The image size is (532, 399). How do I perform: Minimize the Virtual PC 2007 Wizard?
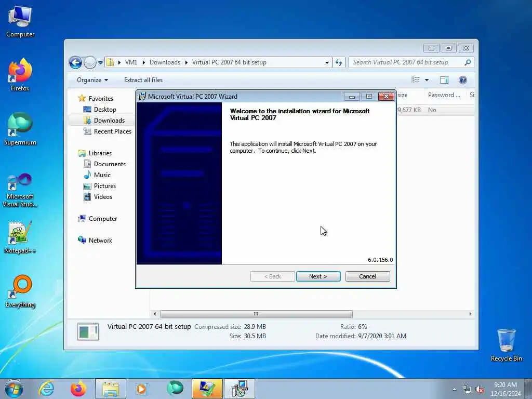pyautogui.click(x=352, y=97)
